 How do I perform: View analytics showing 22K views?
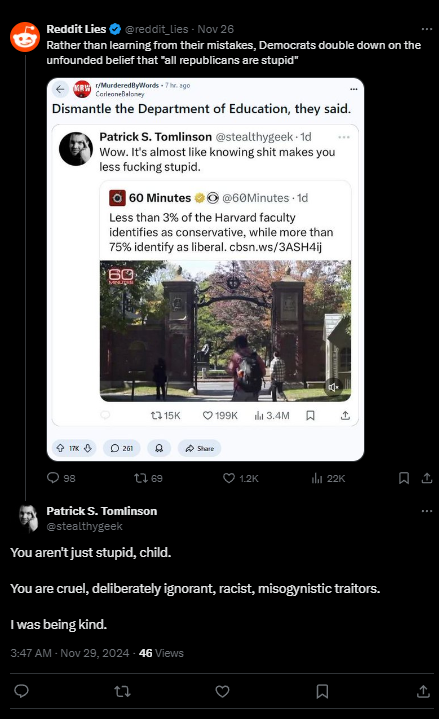[328, 478]
